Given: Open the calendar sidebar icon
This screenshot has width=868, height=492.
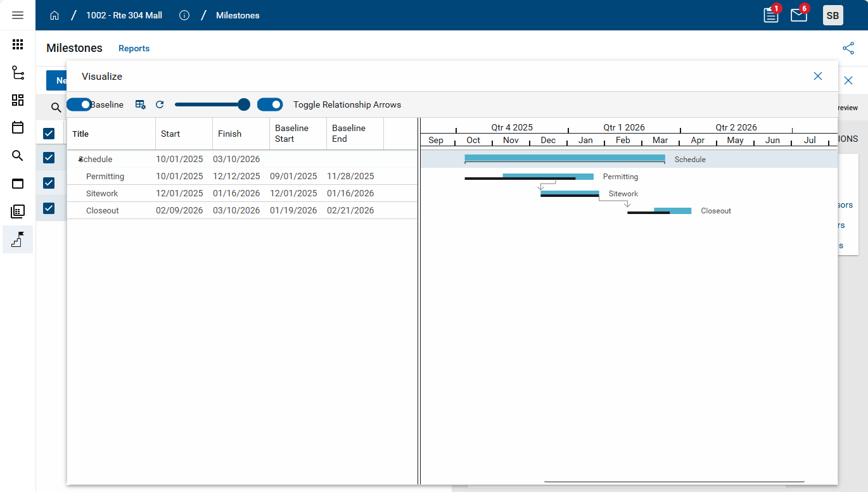Looking at the screenshot, I should pyautogui.click(x=18, y=127).
